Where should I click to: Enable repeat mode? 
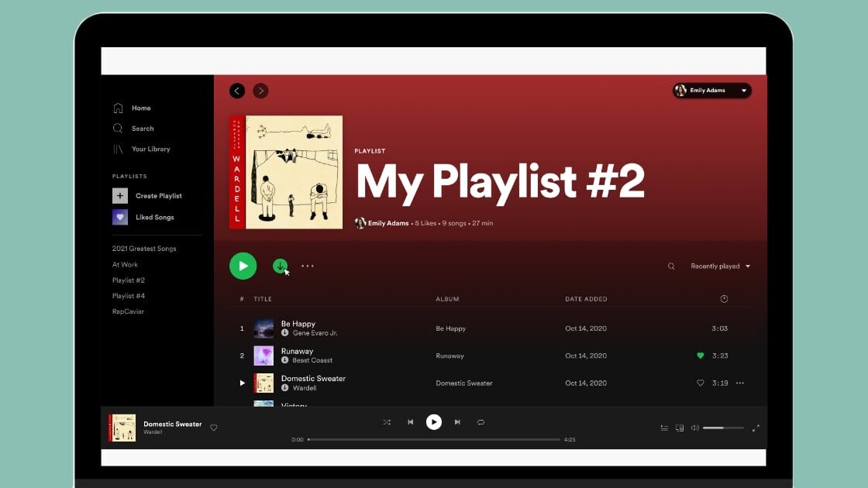pyautogui.click(x=480, y=422)
